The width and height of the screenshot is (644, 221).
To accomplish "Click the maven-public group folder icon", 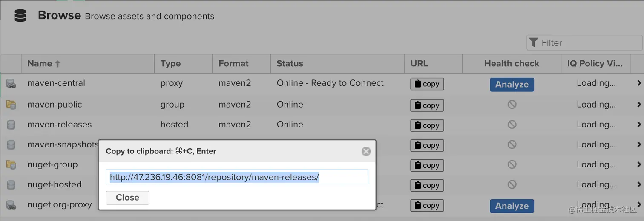I will (x=11, y=105).
